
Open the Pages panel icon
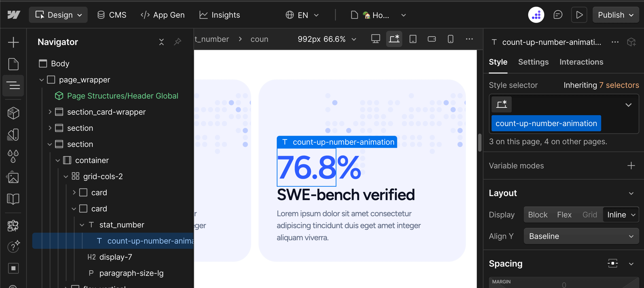point(13,64)
